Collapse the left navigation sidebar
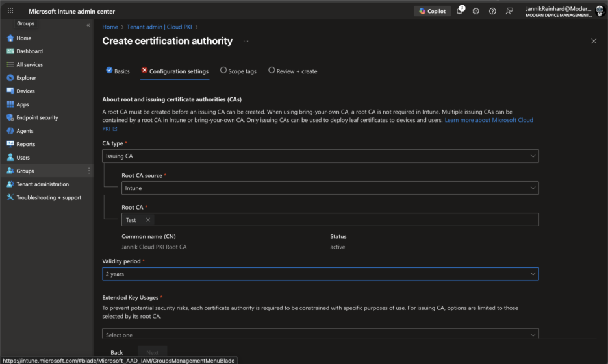The height and width of the screenshot is (364, 608). [88, 25]
